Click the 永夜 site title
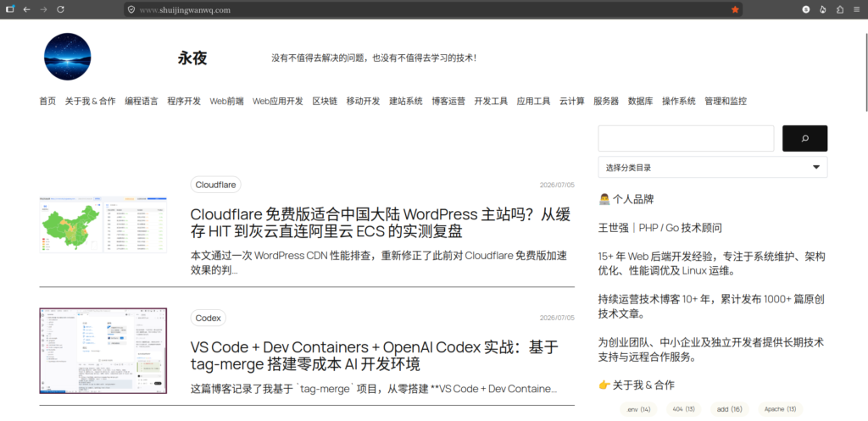Viewport: 868px width, 421px height. pos(192,58)
